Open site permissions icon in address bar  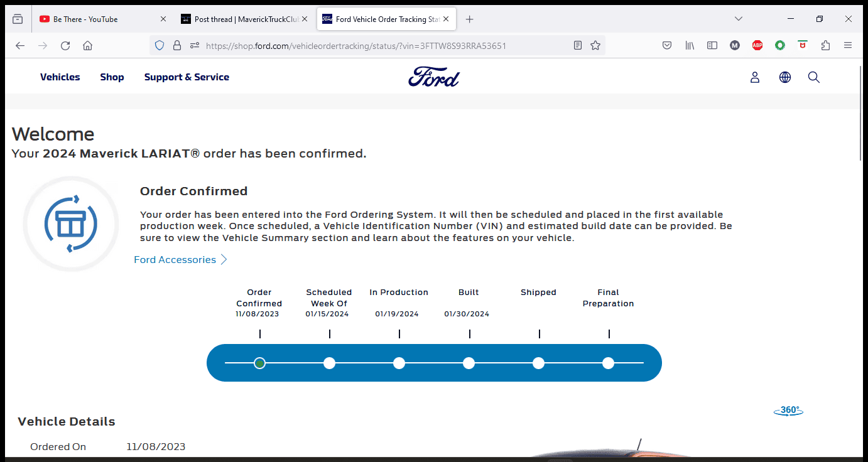click(x=195, y=45)
